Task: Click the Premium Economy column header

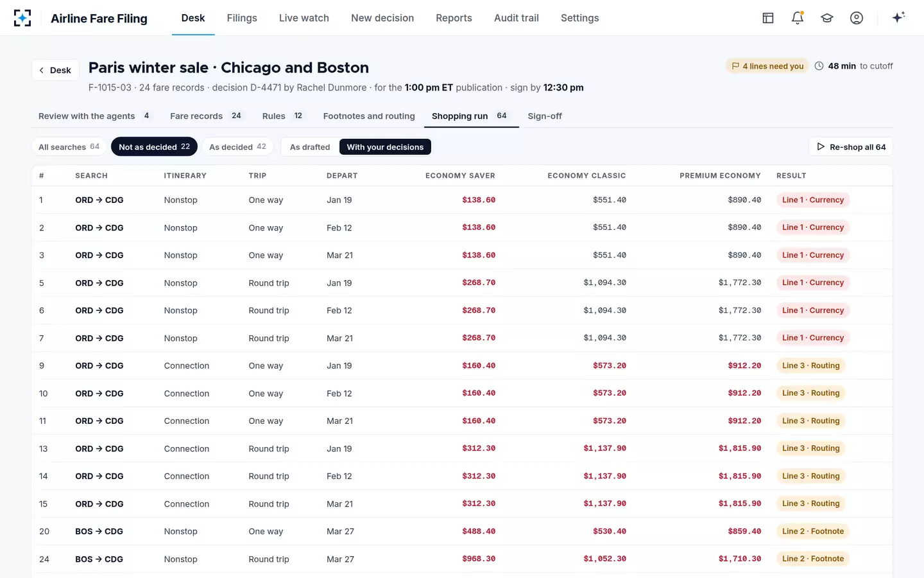Action: 720,175
